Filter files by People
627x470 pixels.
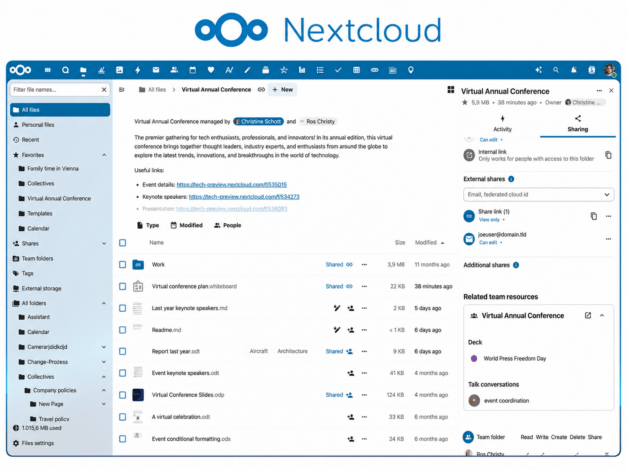click(x=228, y=225)
